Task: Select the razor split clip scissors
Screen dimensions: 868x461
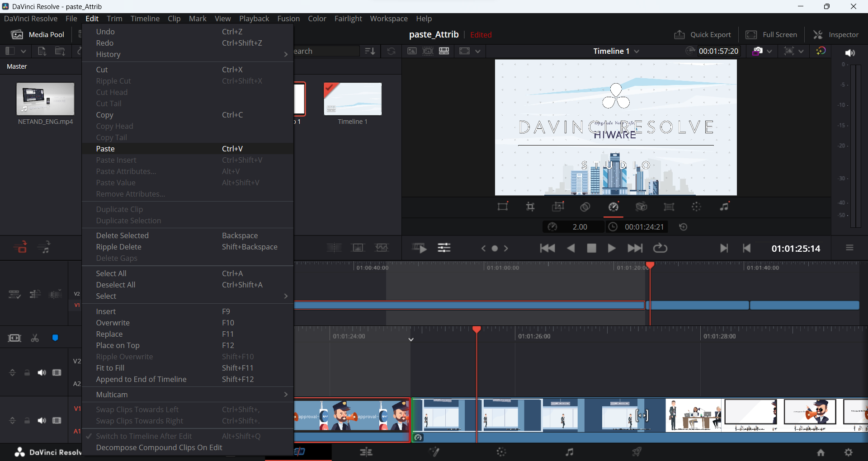Action: click(35, 338)
